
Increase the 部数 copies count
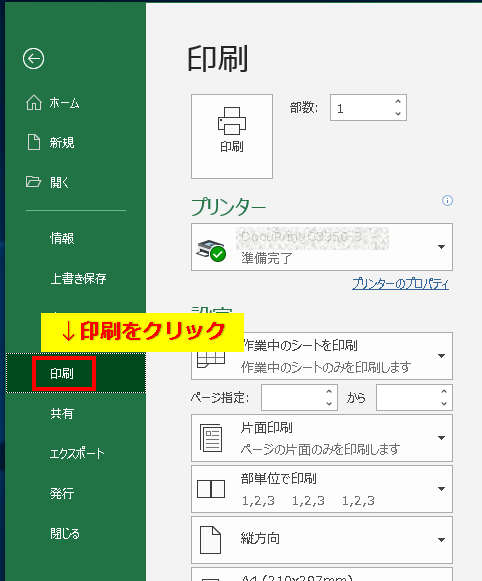[398, 102]
